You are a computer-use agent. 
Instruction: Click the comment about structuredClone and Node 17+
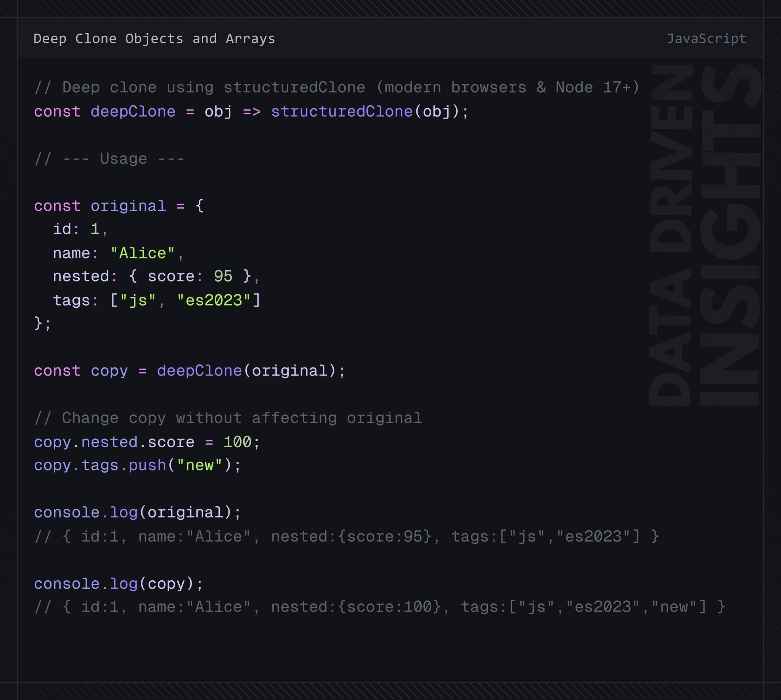click(x=337, y=88)
